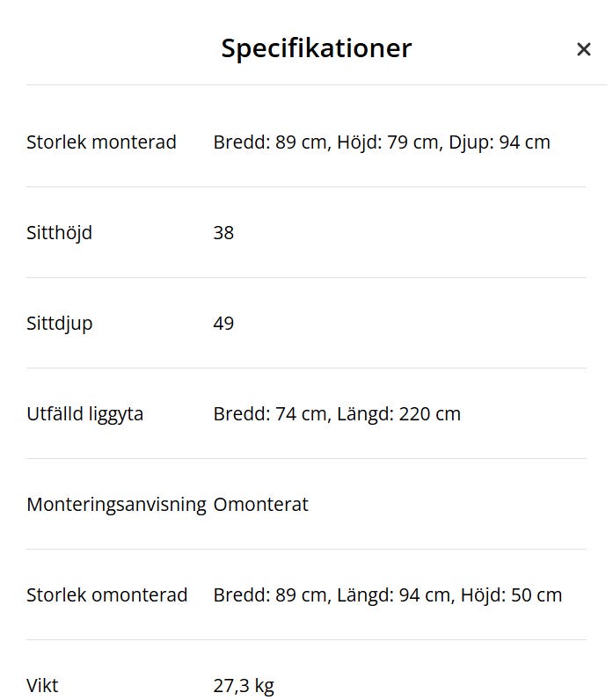
Task: Select the Storlek omonterad label
Action: tap(106, 594)
